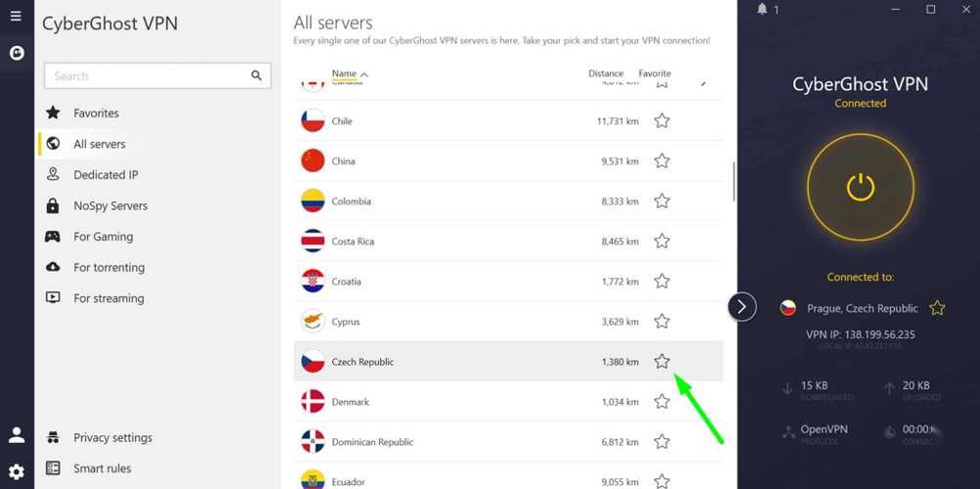
Task: Click the server Search input field
Action: point(147,75)
